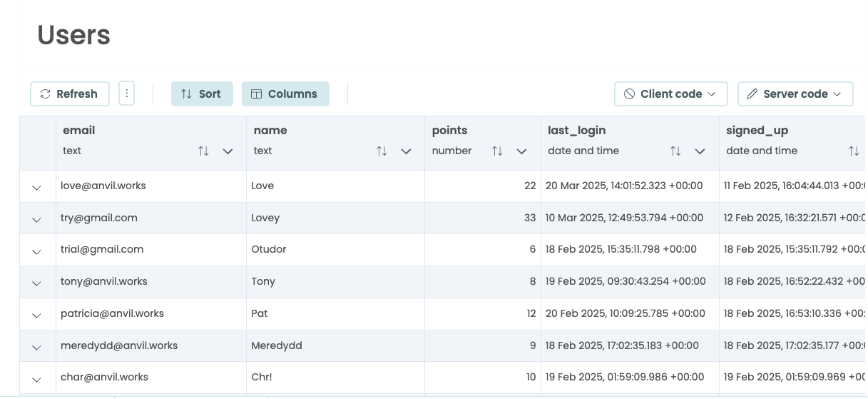Open email column options chevron
The image size is (868, 399).
228,151
